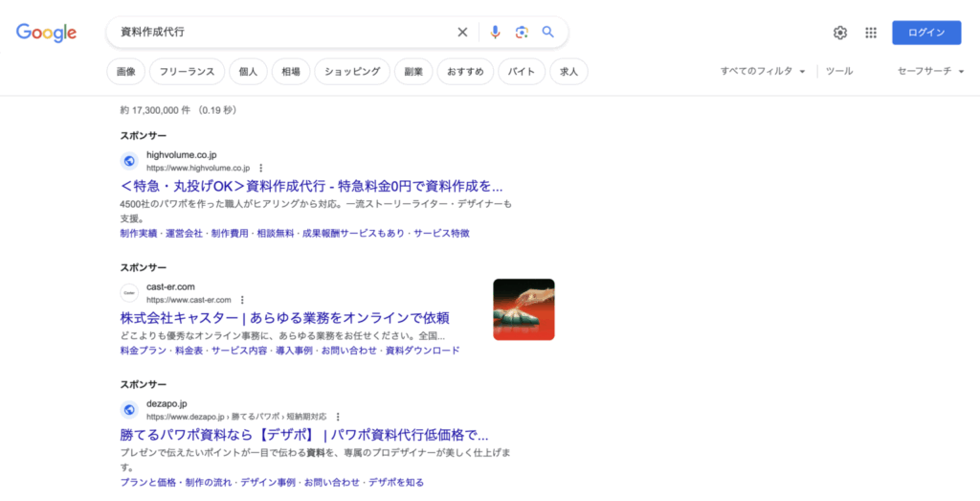Open the Google apps grid
The height and width of the screenshot is (501, 980).
point(871,33)
